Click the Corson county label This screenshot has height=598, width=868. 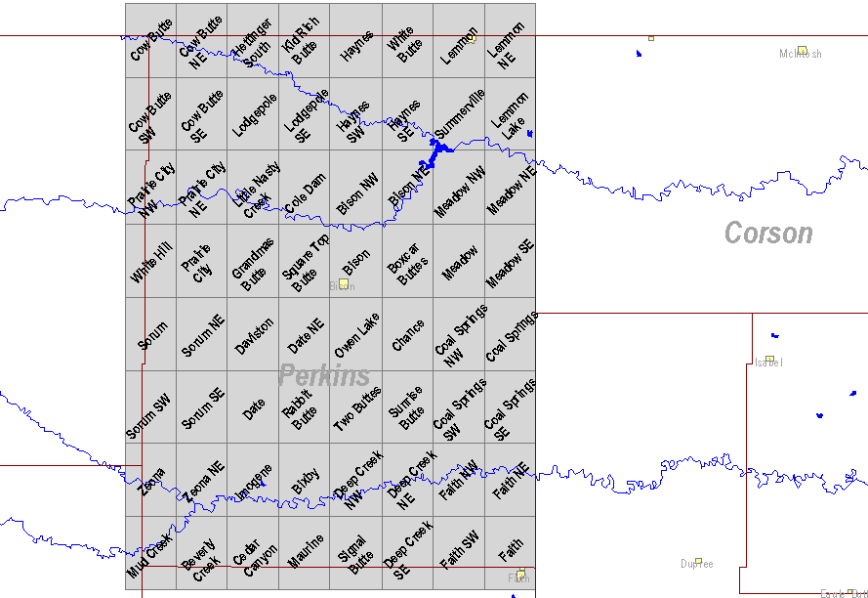(767, 234)
